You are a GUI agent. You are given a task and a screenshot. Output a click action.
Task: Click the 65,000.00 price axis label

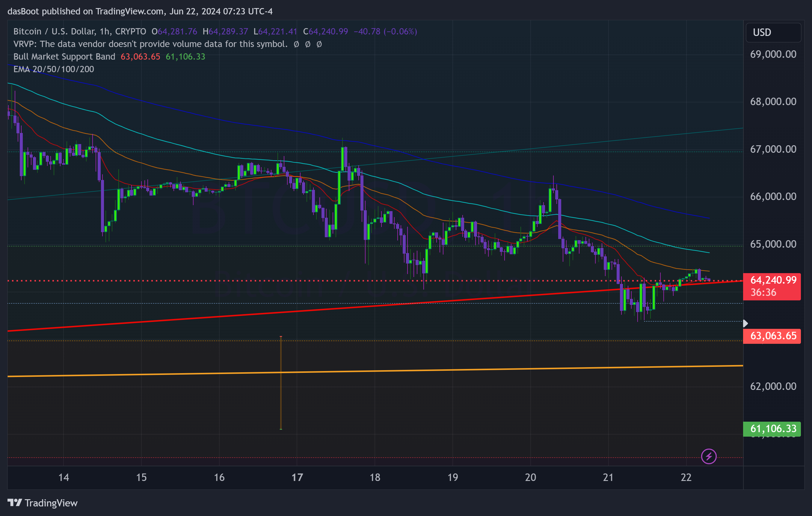click(x=773, y=244)
